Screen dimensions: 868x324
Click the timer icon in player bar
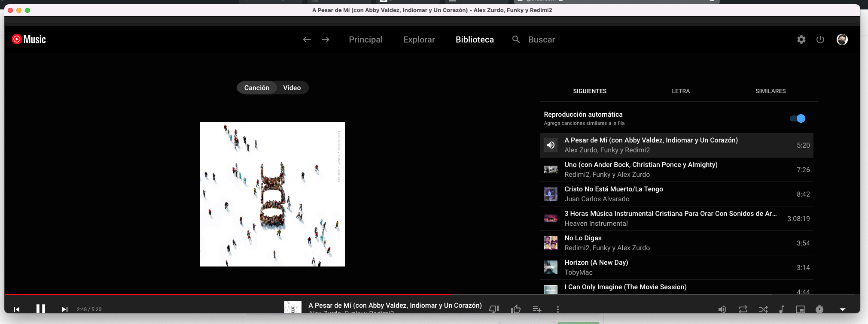[x=819, y=309]
